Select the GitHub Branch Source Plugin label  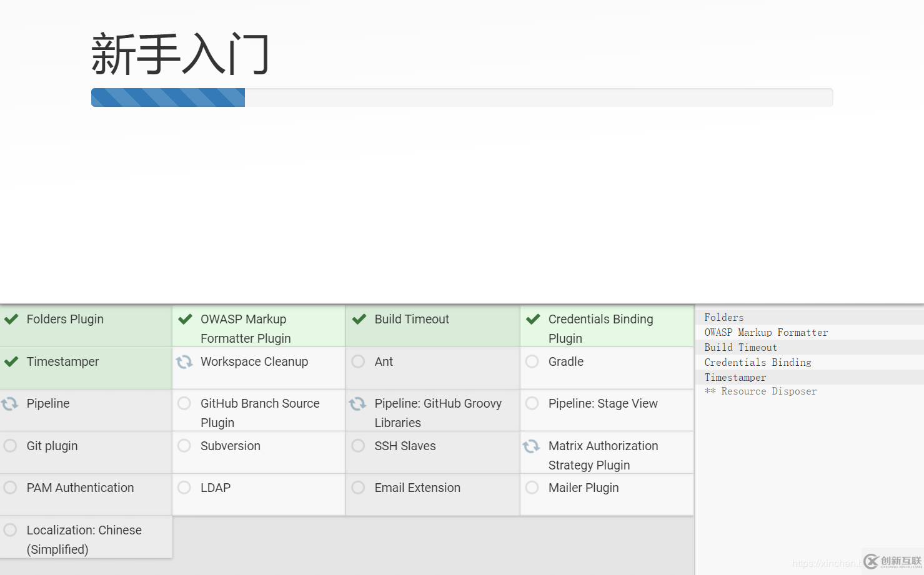260,413
